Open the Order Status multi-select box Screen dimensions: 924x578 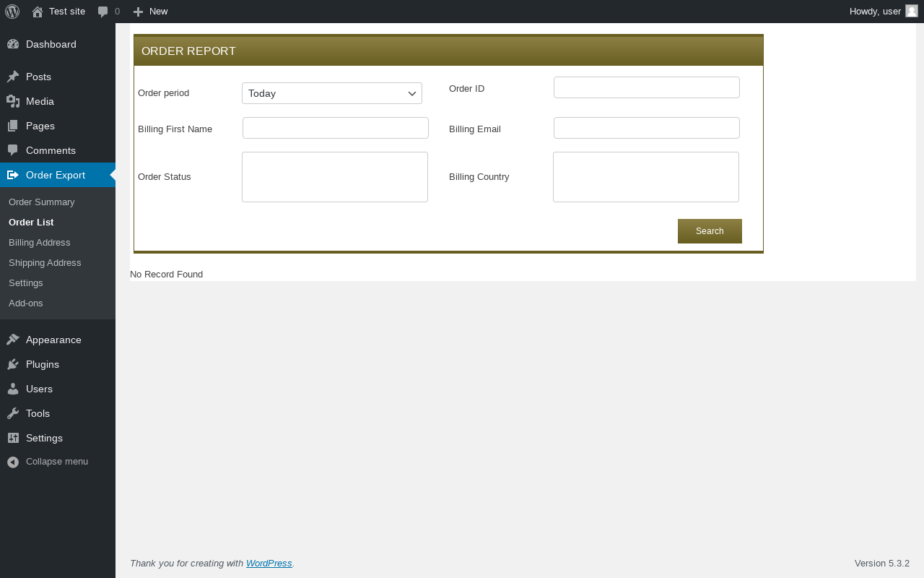[x=335, y=177]
